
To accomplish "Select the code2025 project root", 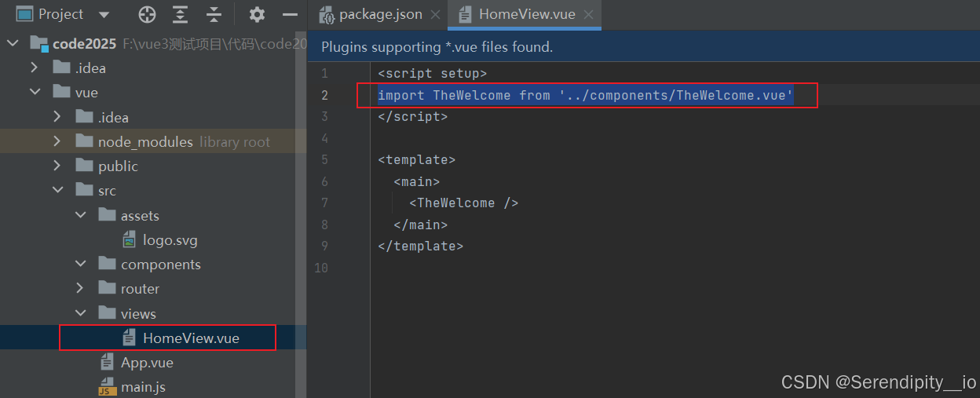I will tap(153, 43).
